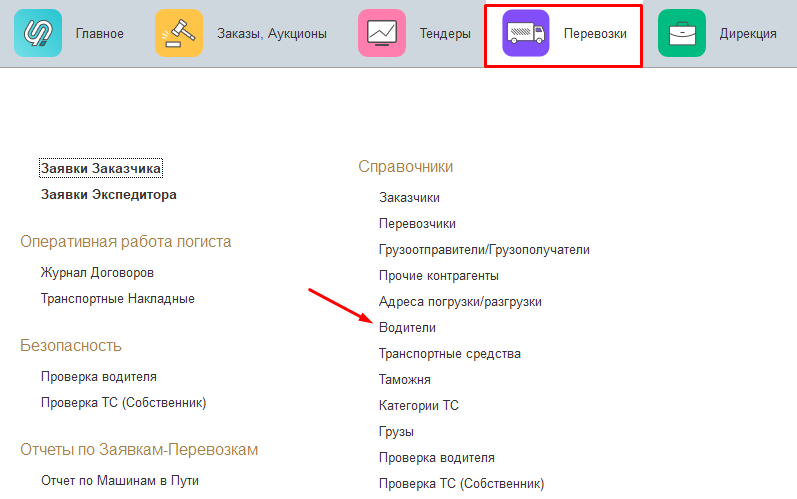Open Проверка водителя under Безопасность
The height and width of the screenshot is (499, 797).
pos(99,377)
